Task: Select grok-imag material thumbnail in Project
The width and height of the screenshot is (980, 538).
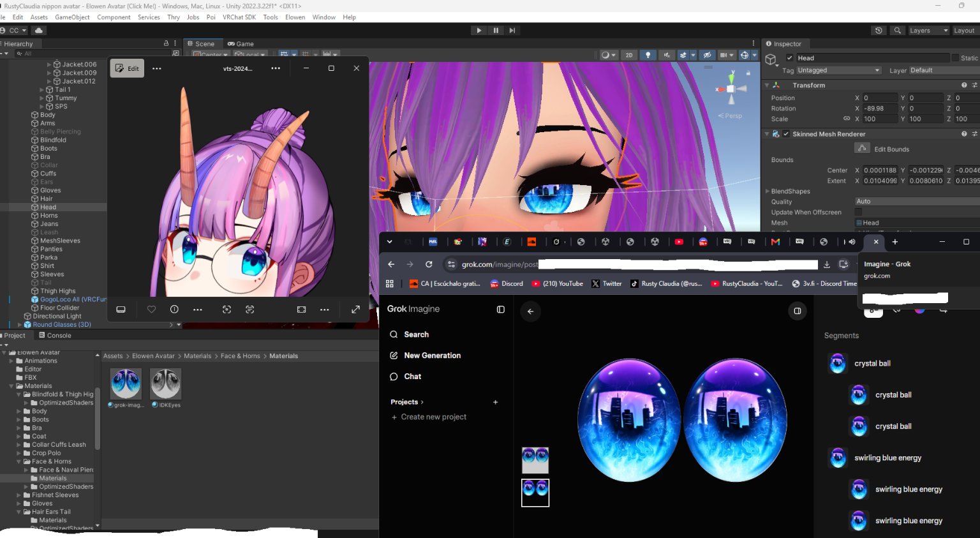Action: click(126, 384)
